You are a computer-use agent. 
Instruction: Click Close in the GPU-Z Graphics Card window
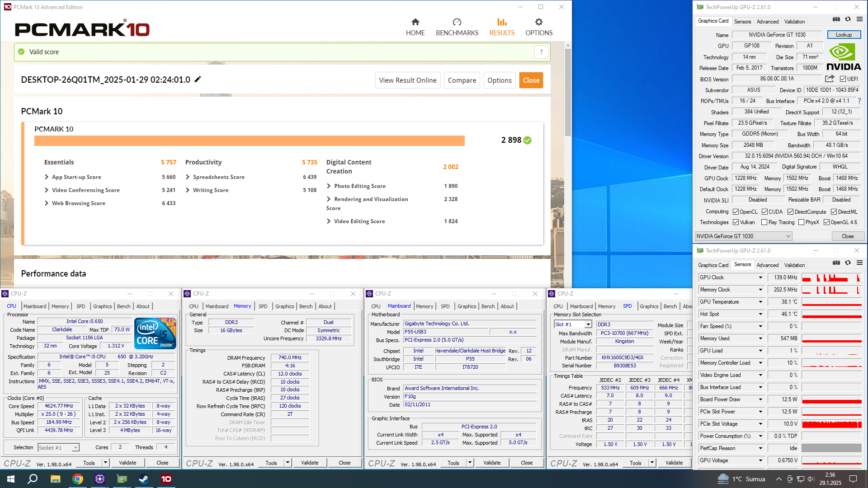848,236
